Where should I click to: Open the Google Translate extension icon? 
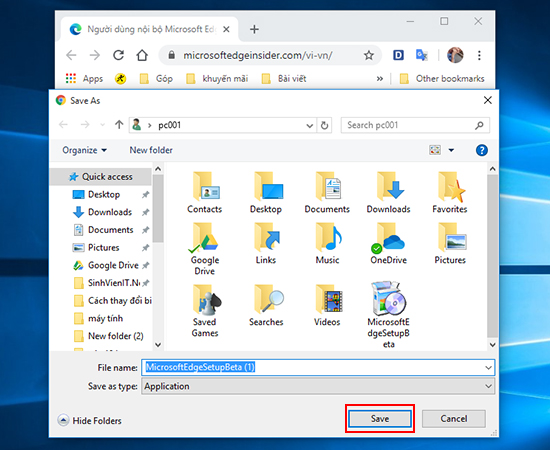coord(421,55)
